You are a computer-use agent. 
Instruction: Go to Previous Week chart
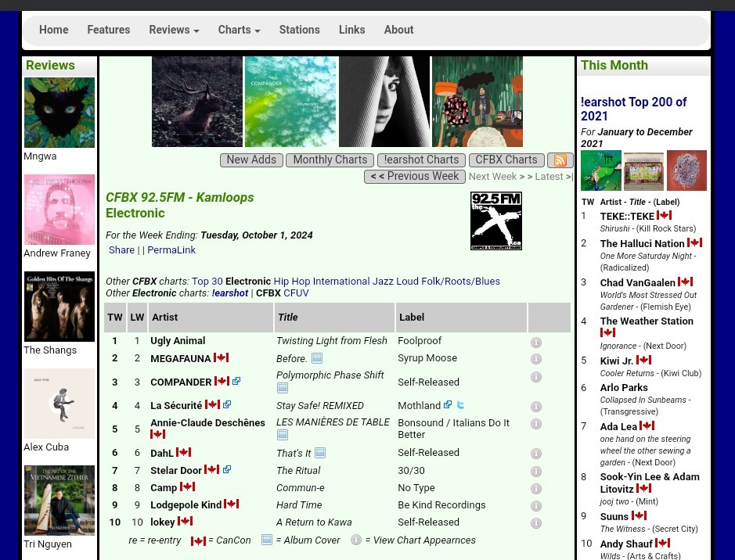(415, 177)
